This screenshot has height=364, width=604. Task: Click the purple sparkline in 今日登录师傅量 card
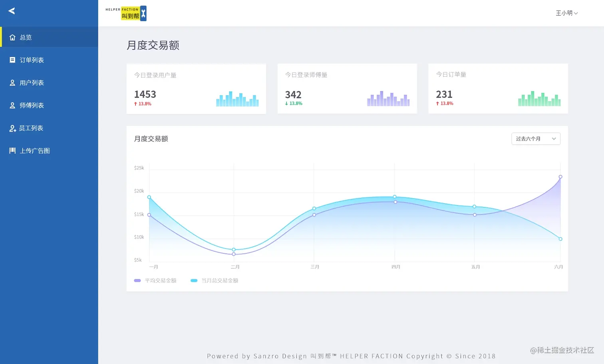click(x=388, y=99)
